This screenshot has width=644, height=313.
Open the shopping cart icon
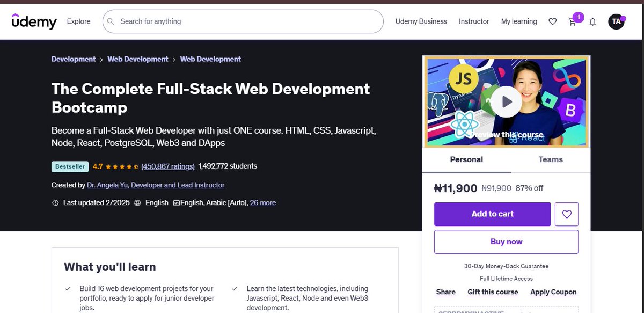[x=572, y=22]
